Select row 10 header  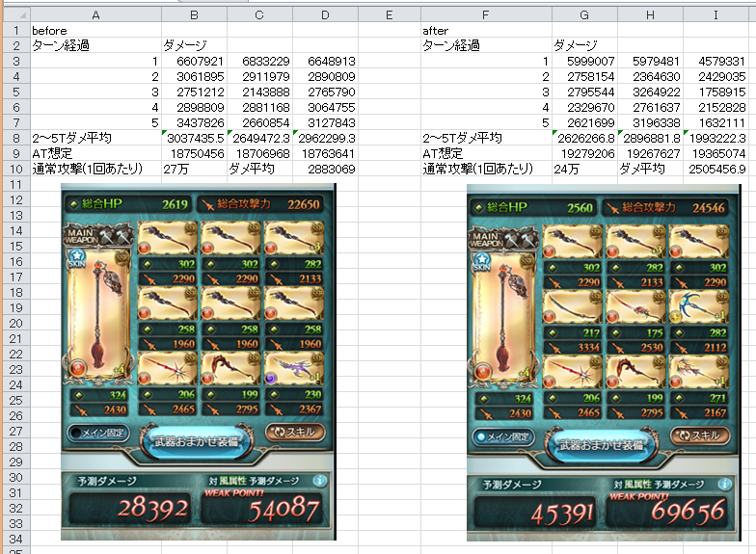pyautogui.click(x=16, y=169)
